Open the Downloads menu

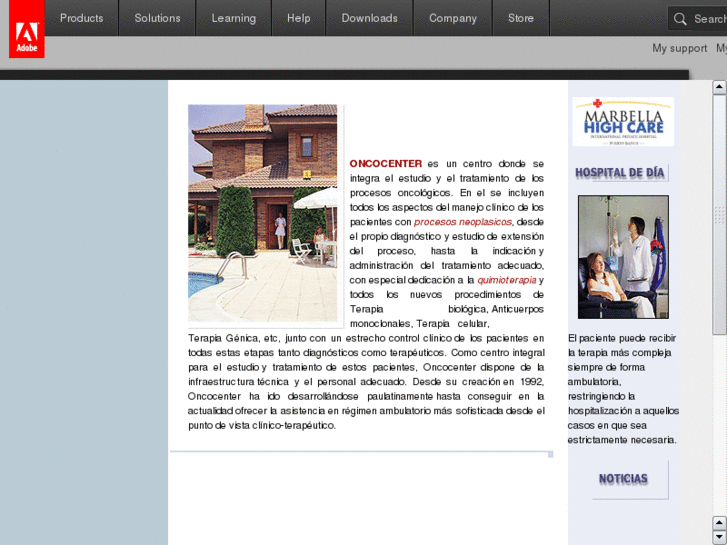pos(370,18)
